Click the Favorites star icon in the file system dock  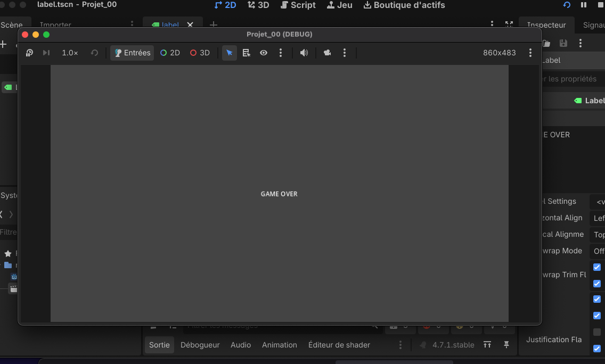[x=7, y=253]
